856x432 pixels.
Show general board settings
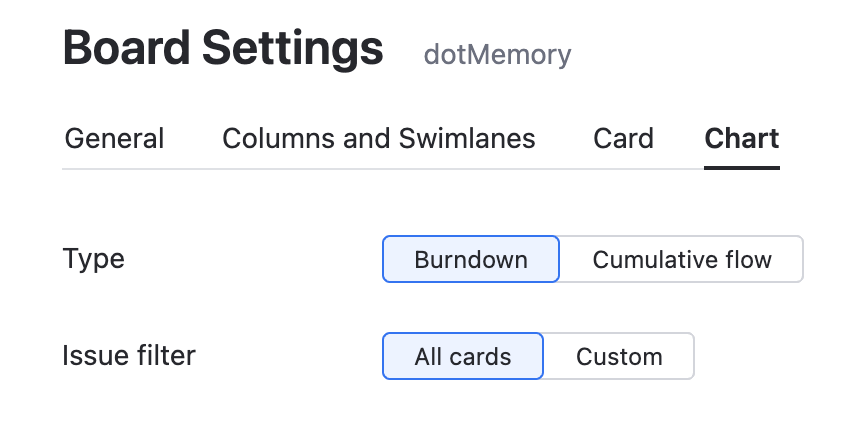[114, 138]
